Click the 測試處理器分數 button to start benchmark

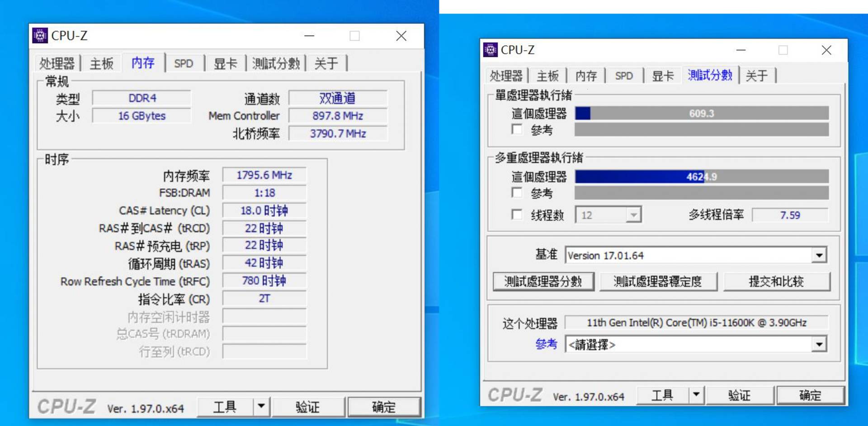(544, 281)
